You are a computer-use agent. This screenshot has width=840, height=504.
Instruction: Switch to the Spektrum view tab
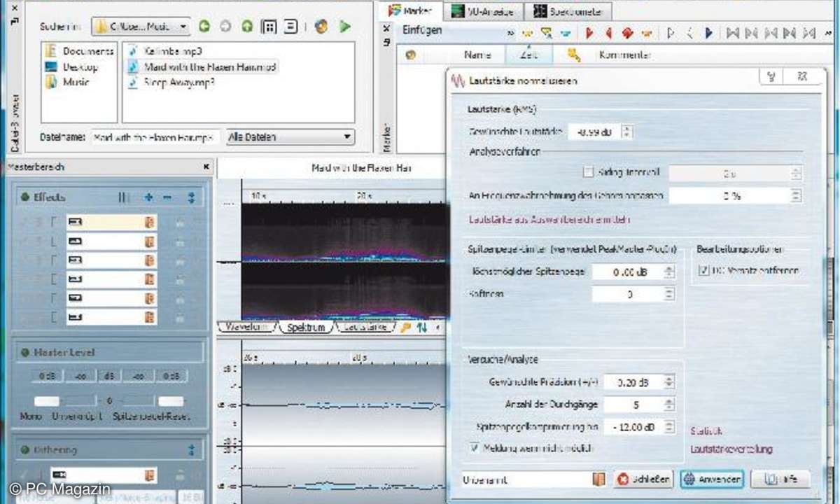(306, 327)
